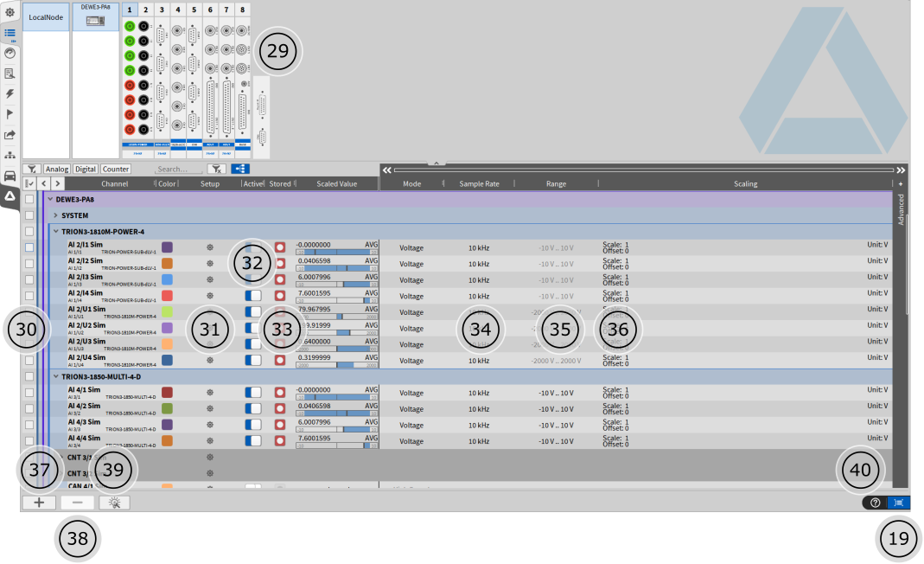Open the system settings gear in sidebar
924x564 pixels.
10,12
